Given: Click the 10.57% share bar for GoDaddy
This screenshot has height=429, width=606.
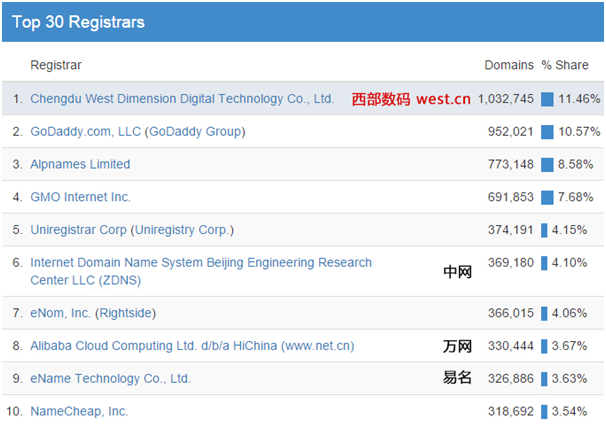Looking at the screenshot, I should 547,132.
